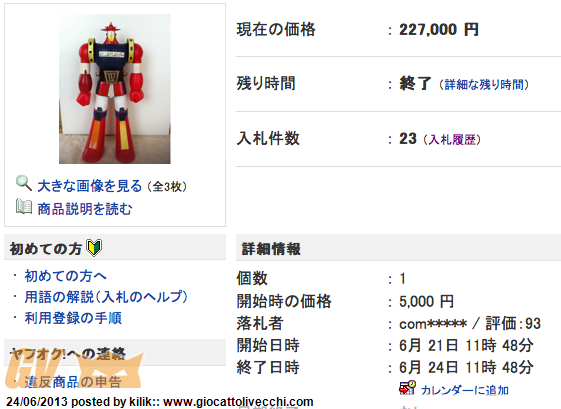
Task: Click カレンダーに追加 link
Action: (465, 390)
